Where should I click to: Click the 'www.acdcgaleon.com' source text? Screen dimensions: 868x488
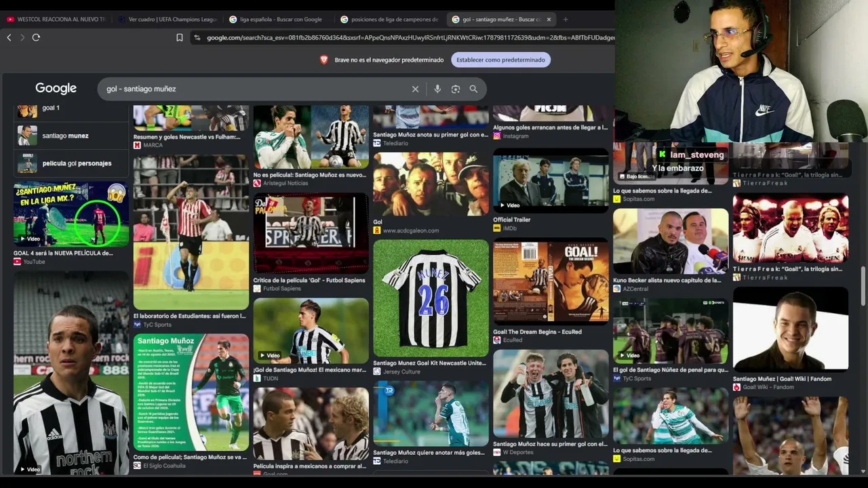[x=411, y=230]
